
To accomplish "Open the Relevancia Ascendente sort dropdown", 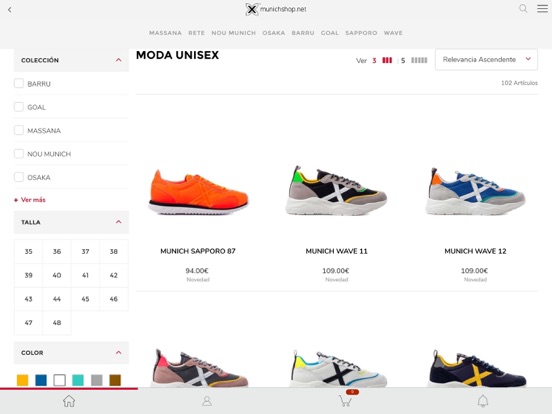I will click(487, 59).
